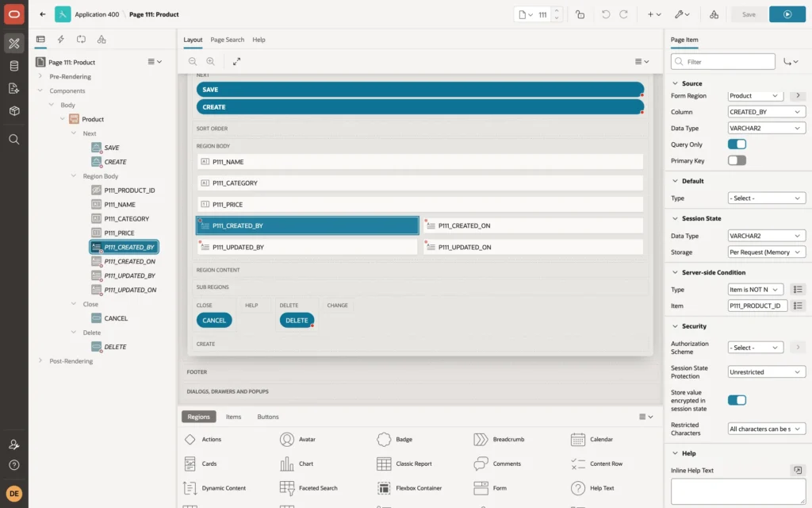This screenshot has width=812, height=508.
Task: Toggle Store value encrypted in session state
Action: coord(737,400)
